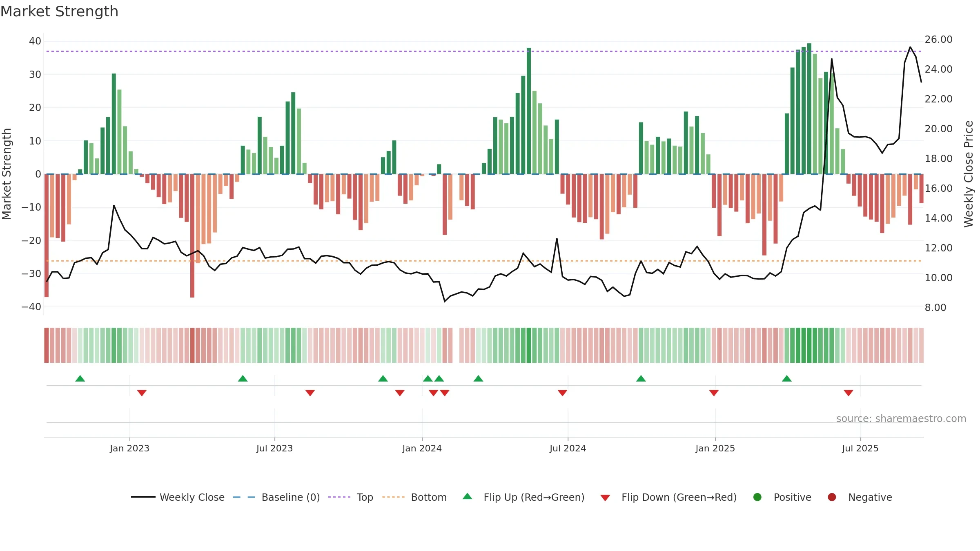Click the 16.00 price axis label
Viewport: 980px width, 551px height.
pos(938,189)
